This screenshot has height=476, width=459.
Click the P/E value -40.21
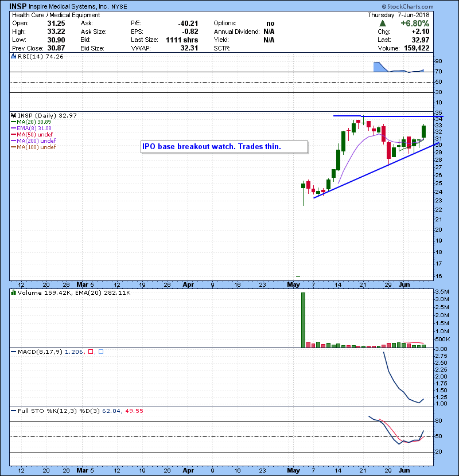click(188, 24)
